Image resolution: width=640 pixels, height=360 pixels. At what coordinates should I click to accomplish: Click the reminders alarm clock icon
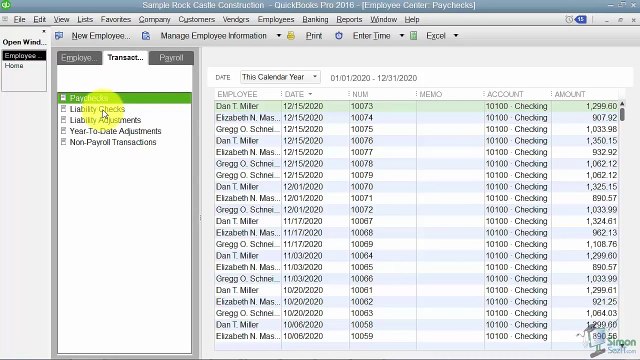point(569,19)
